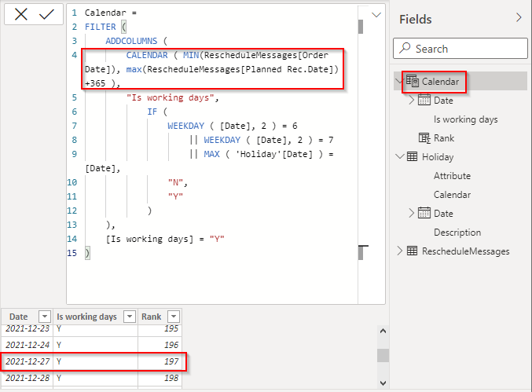Select Is working days field
This screenshot has width=532, height=392.
465,119
